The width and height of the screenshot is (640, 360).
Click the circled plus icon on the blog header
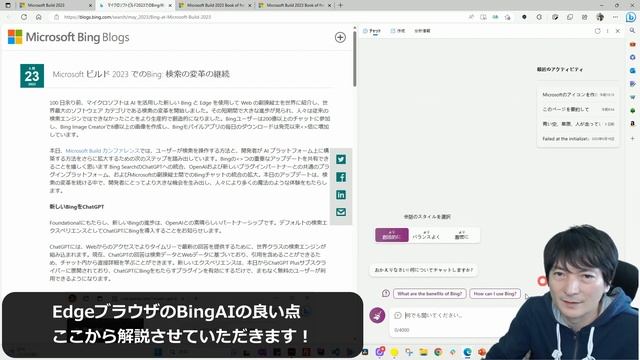pyautogui.click(x=340, y=37)
